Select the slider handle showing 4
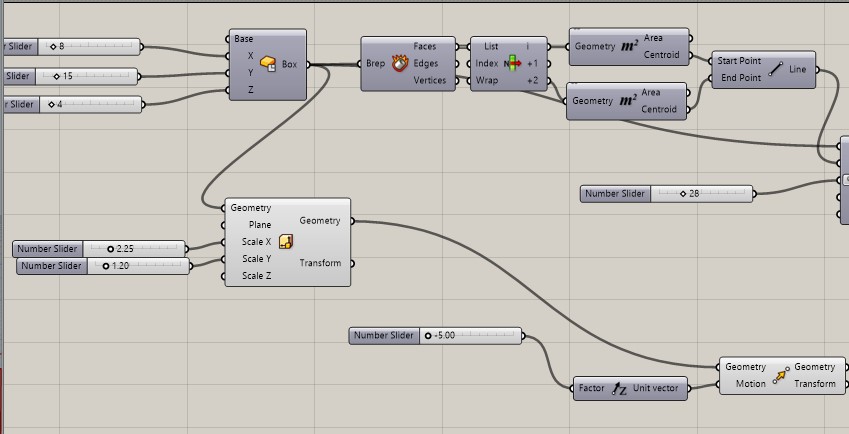 pos(51,104)
